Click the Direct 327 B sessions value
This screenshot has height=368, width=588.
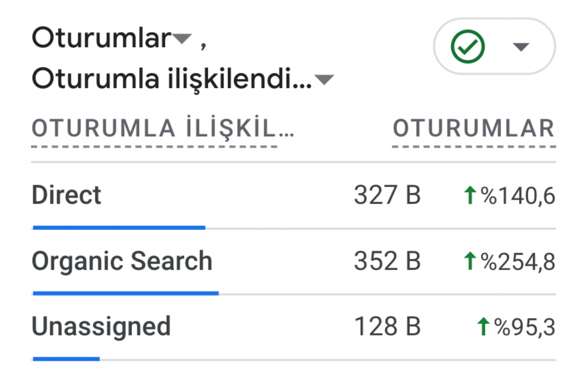[387, 195]
